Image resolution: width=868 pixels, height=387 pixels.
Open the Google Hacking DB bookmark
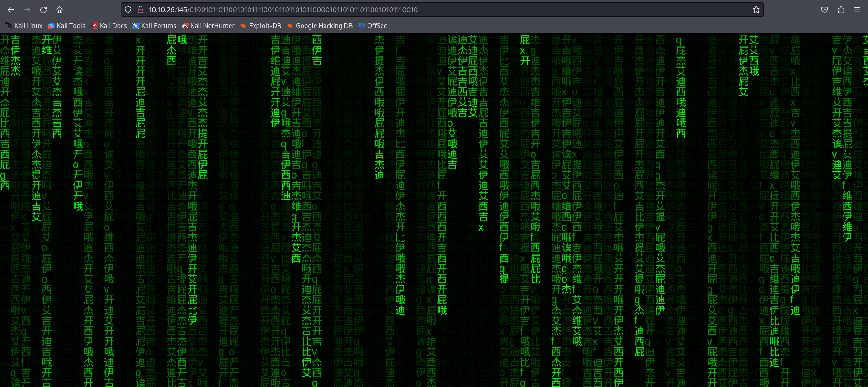(320, 26)
